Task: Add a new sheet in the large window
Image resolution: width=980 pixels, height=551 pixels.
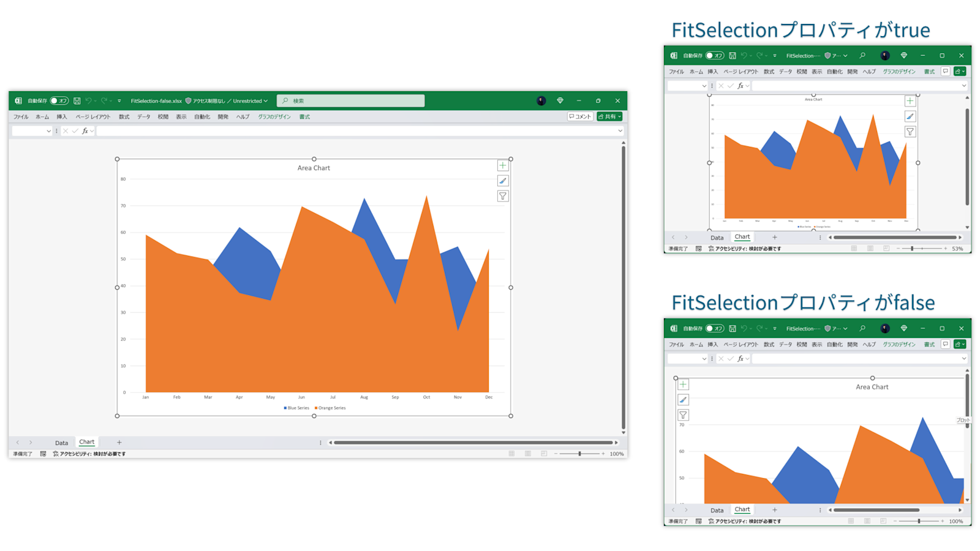Action: point(119,442)
